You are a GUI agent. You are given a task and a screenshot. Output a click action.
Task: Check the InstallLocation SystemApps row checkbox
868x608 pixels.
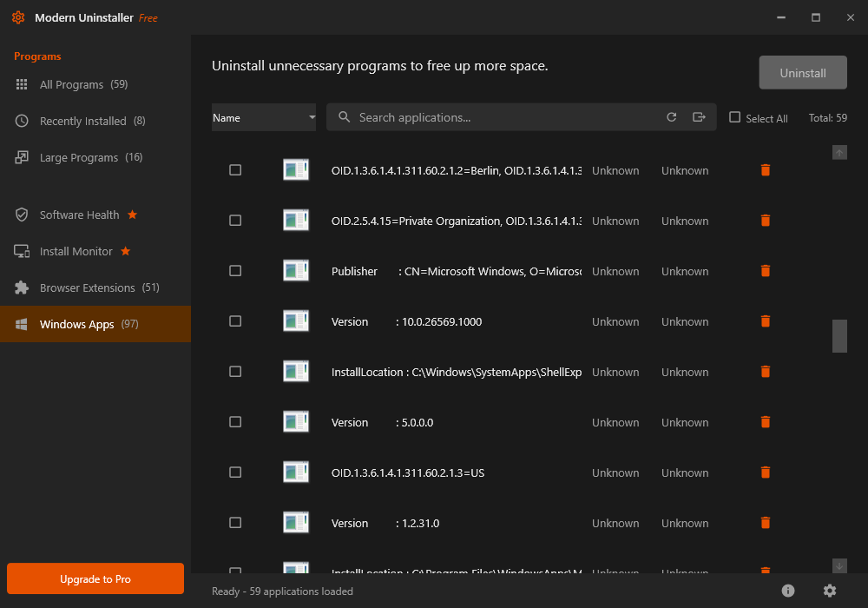coord(235,372)
